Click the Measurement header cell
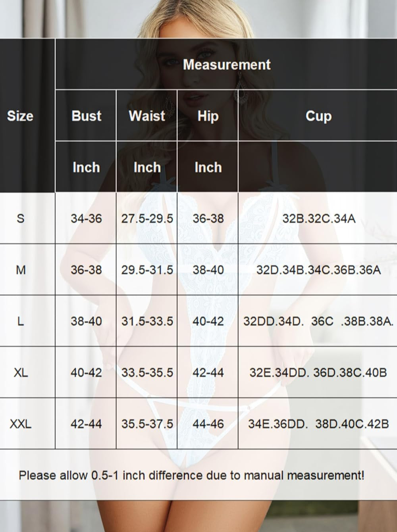The width and height of the screenshot is (397, 532). point(226,65)
